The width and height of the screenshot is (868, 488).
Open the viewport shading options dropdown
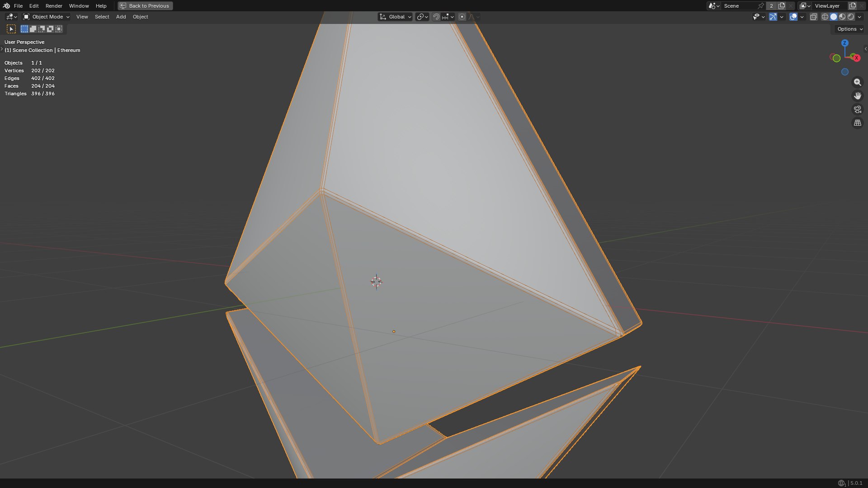(859, 17)
